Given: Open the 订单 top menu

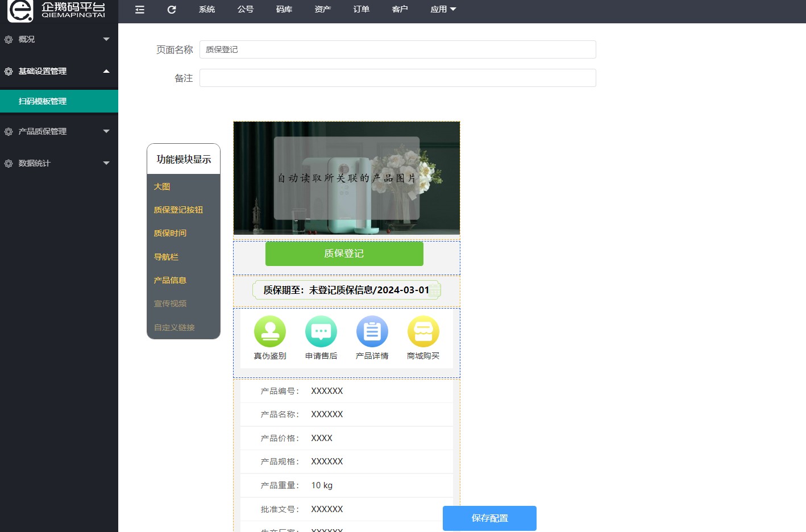Looking at the screenshot, I should click(362, 10).
